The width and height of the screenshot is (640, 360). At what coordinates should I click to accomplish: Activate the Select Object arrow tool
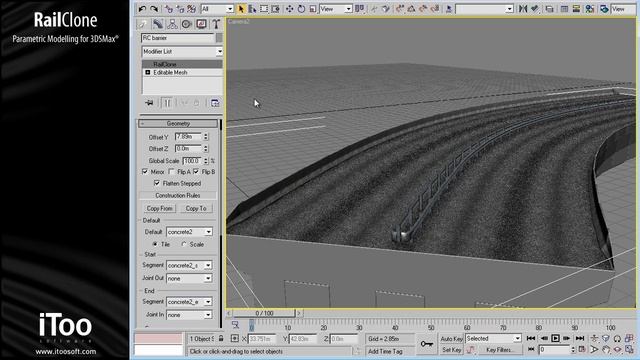(241, 9)
